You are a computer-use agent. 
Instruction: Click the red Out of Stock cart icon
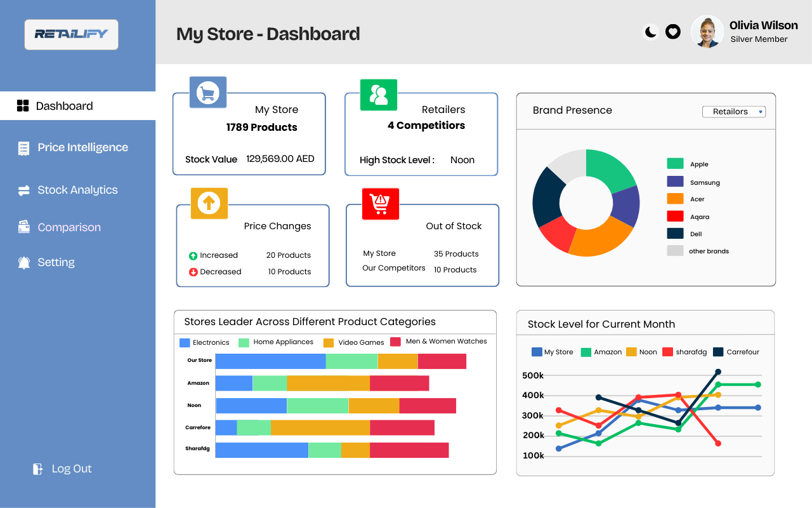pyautogui.click(x=380, y=203)
